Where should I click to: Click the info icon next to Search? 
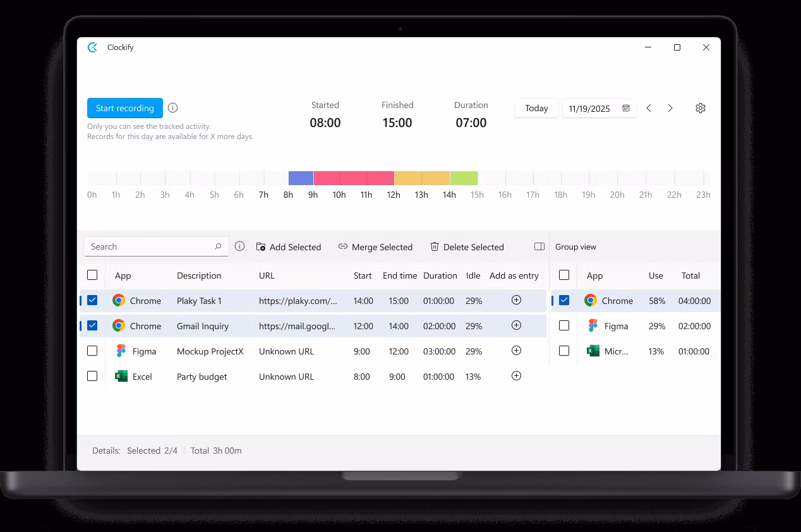pos(239,246)
